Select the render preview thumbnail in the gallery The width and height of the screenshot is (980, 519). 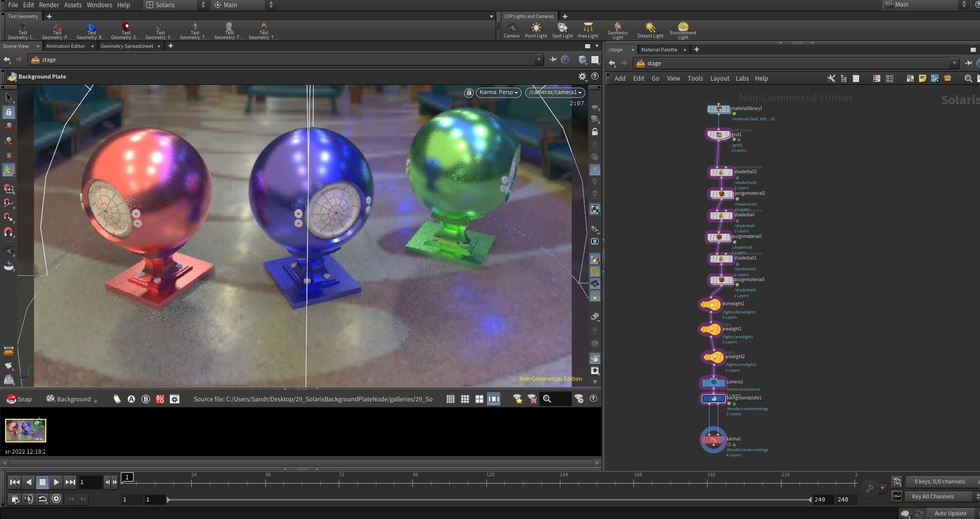tap(25, 430)
